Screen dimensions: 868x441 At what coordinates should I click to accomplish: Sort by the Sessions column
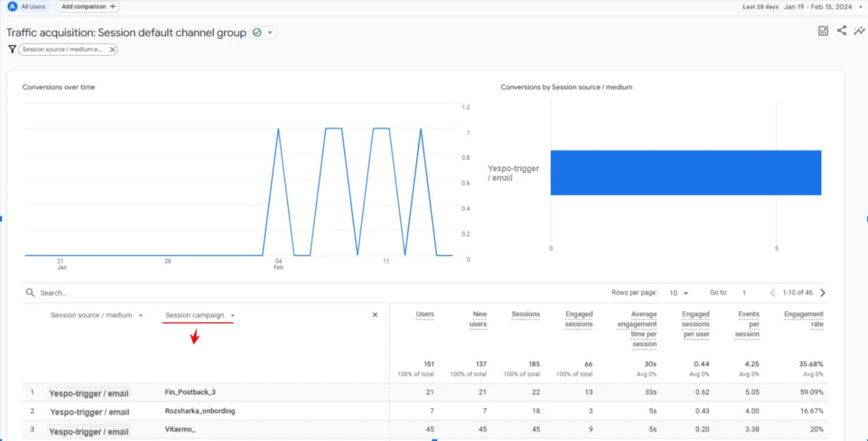[x=526, y=315]
